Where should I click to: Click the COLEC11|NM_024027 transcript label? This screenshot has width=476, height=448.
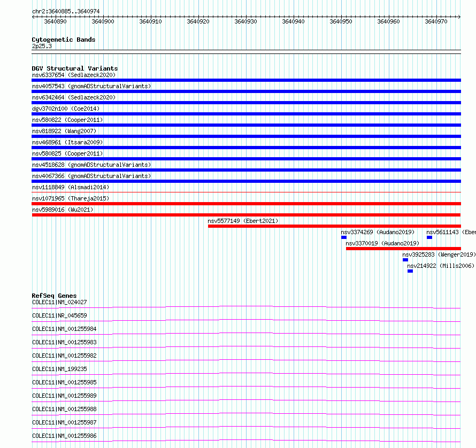[x=59, y=302]
